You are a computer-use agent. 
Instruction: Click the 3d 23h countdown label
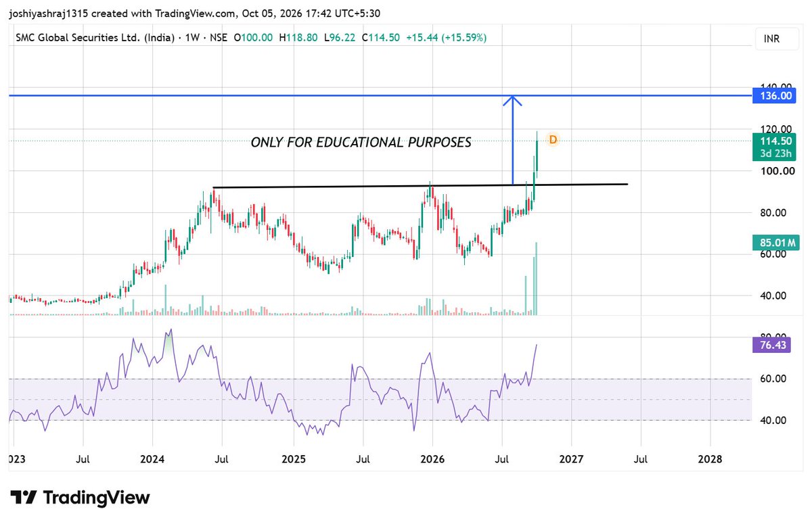tap(775, 153)
